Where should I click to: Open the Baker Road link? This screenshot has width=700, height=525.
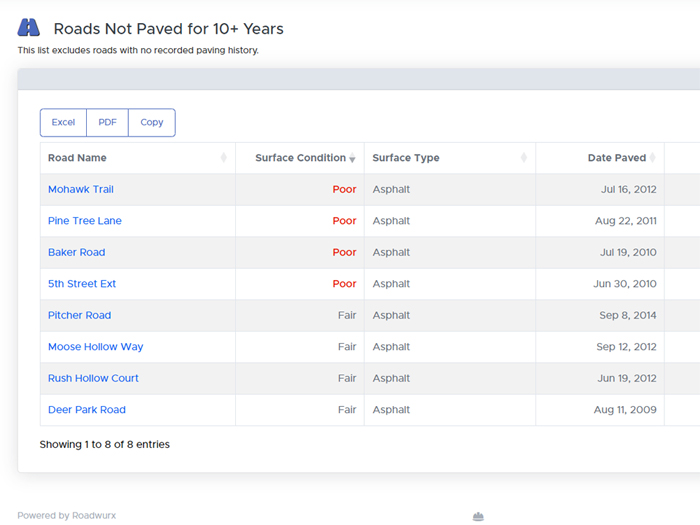point(76,252)
